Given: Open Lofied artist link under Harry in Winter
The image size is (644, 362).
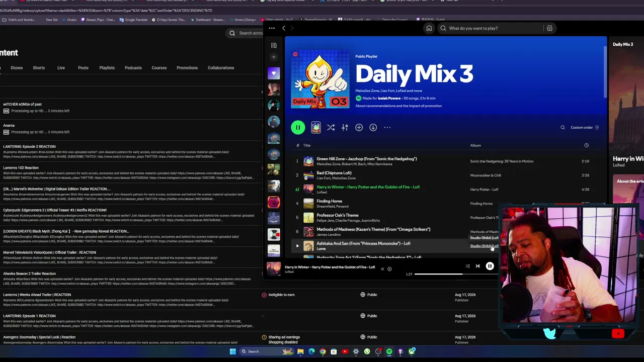Looking at the screenshot, I should [321, 192].
